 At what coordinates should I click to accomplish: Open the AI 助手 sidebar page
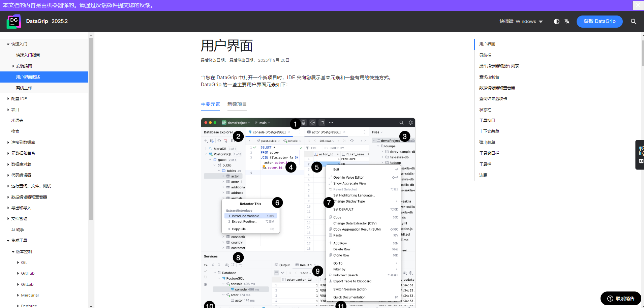click(x=18, y=230)
